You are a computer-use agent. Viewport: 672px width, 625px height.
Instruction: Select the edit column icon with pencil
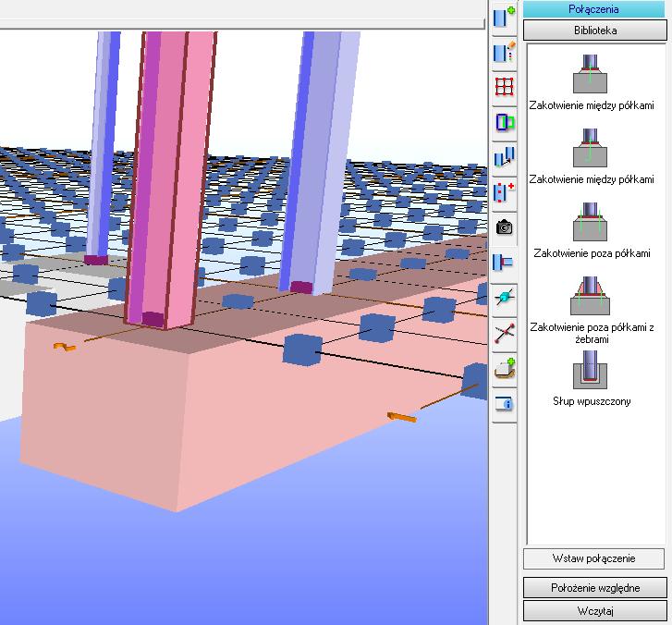tap(504, 53)
